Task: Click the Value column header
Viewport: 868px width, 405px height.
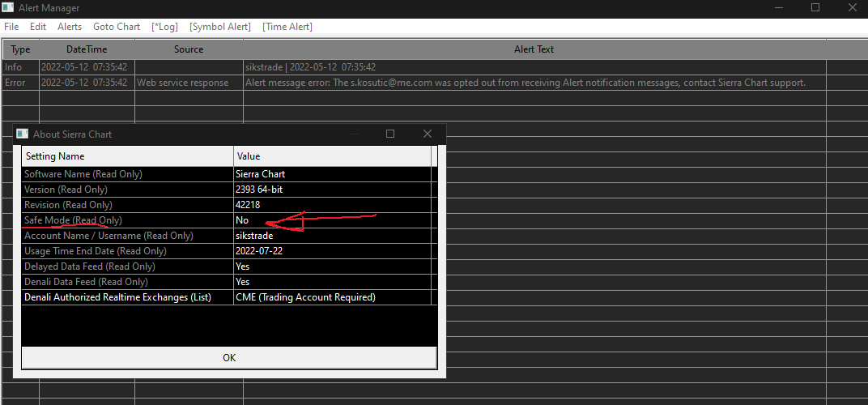Action: (332, 156)
